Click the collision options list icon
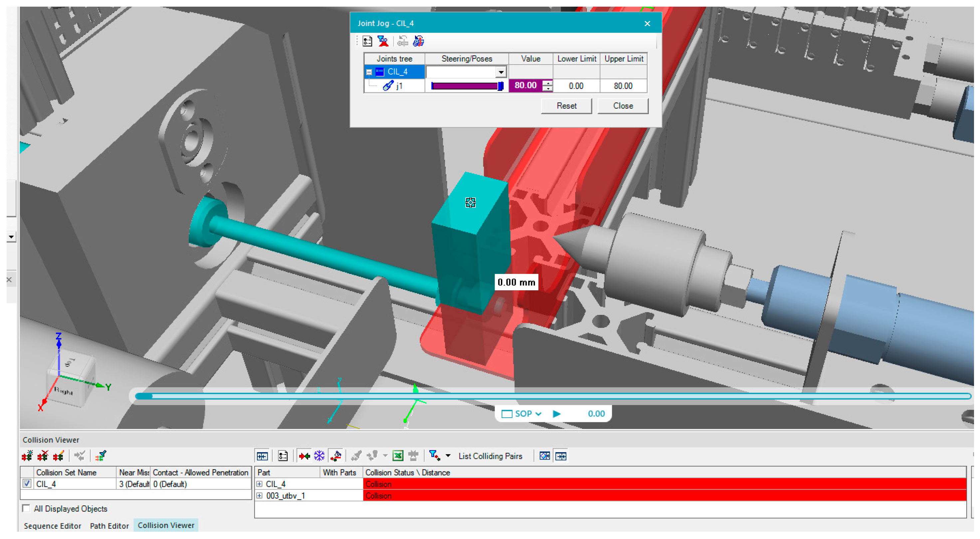980x539 pixels. click(283, 456)
